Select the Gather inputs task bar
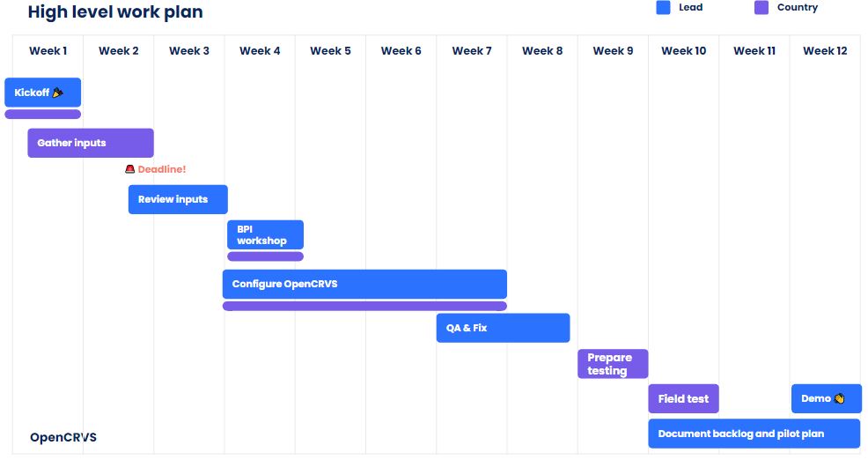The height and width of the screenshot is (460, 868). (x=91, y=143)
